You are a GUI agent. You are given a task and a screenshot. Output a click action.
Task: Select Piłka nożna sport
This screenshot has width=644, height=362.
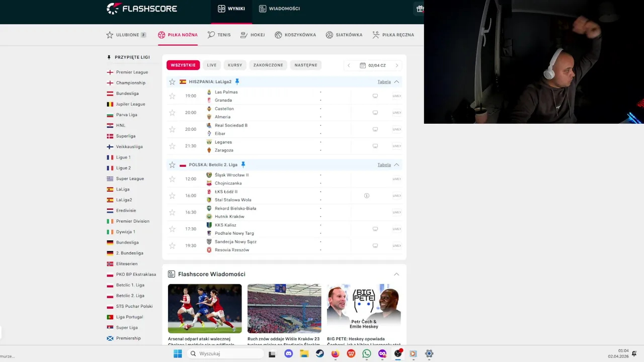[x=178, y=35]
